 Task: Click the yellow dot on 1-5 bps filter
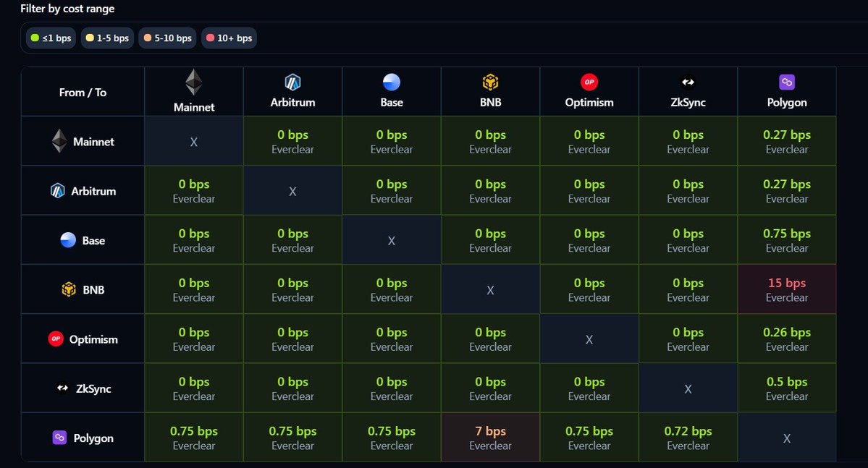point(90,38)
